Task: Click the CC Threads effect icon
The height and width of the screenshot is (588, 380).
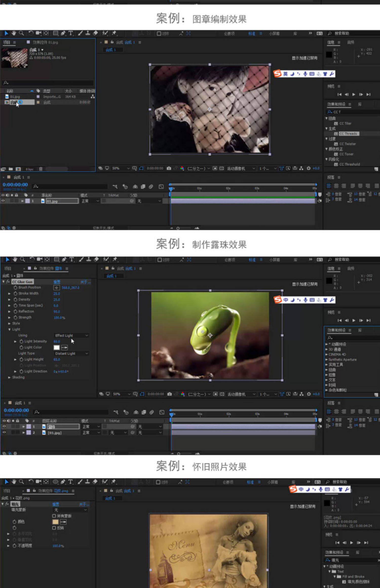Action: (336, 134)
